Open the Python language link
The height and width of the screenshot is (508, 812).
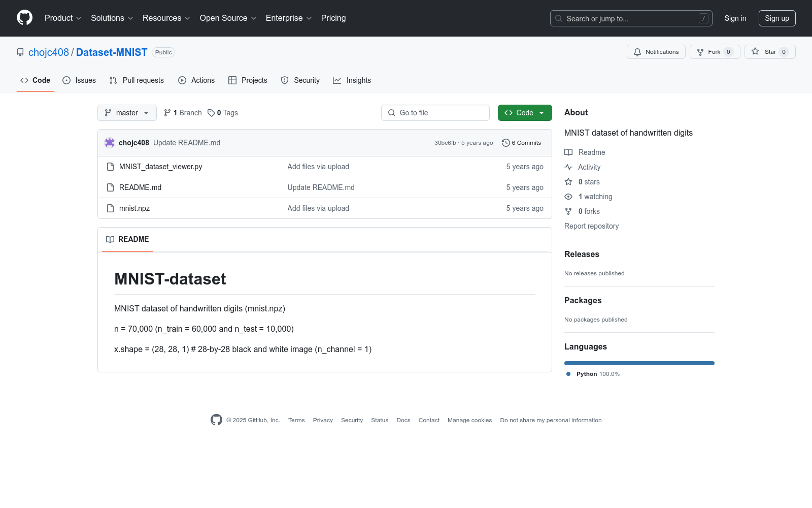point(593,374)
